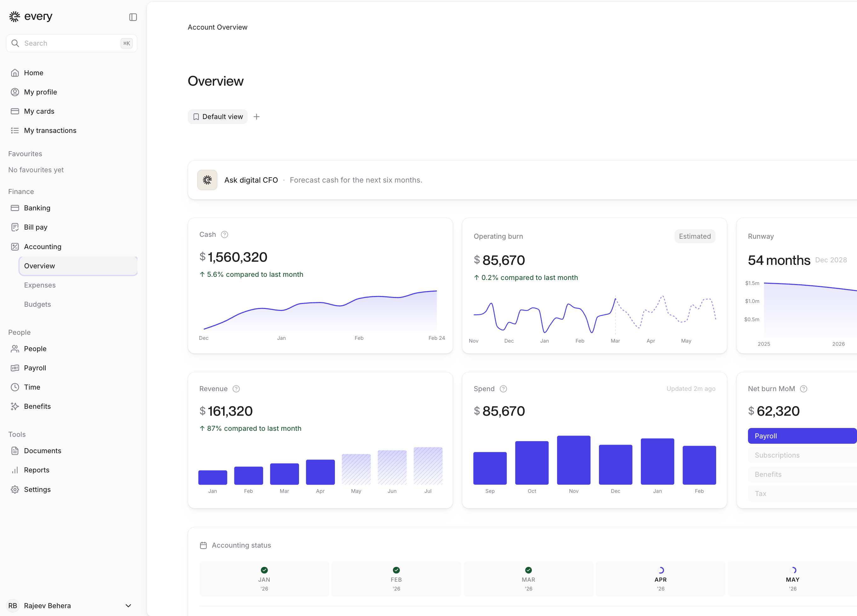Viewport: 857px width, 616px height.
Task: Click the ⌘K shortcut badge
Action: [127, 43]
